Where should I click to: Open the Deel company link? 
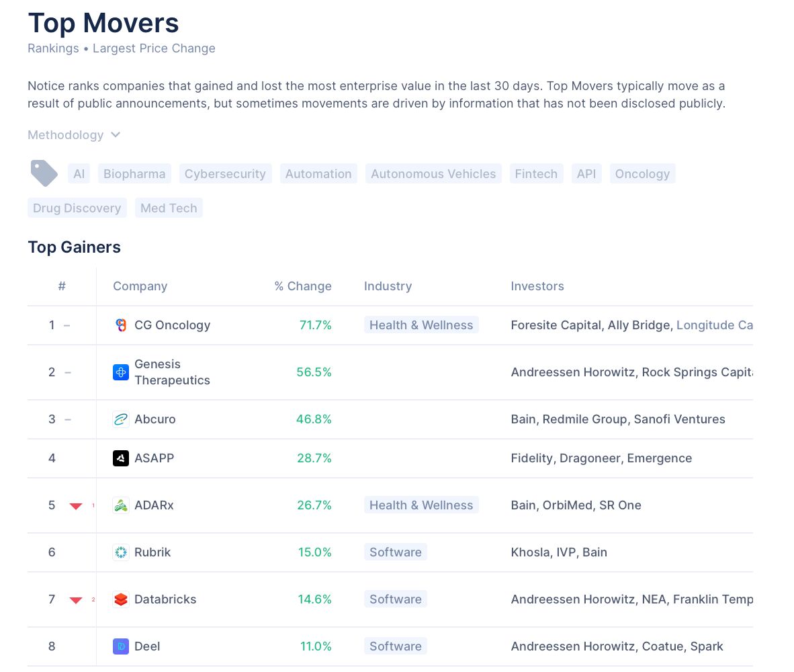(147, 646)
